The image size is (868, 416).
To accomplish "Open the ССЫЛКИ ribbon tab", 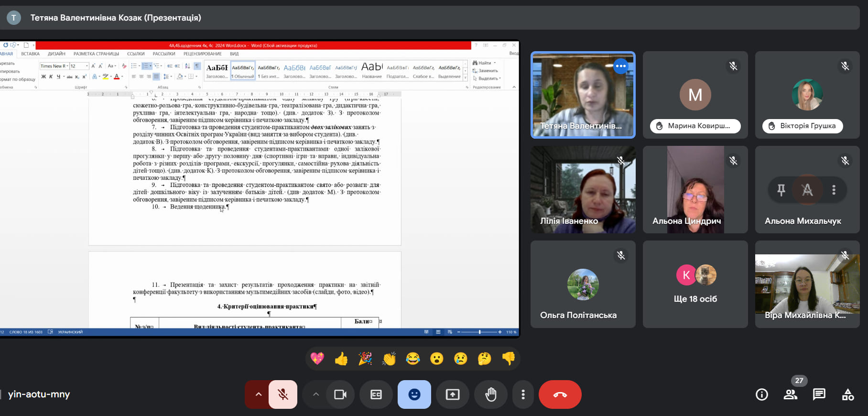I will 136,54.
